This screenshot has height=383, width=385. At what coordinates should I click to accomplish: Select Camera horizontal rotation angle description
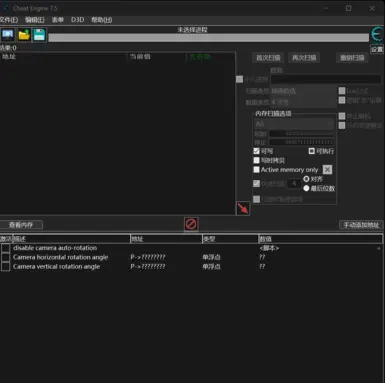pyautogui.click(x=60, y=257)
